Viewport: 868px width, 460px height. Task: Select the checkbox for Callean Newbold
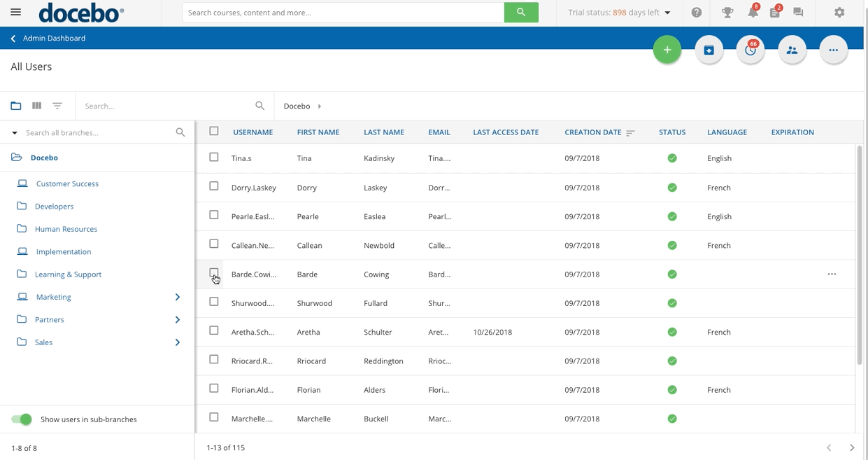click(x=214, y=244)
